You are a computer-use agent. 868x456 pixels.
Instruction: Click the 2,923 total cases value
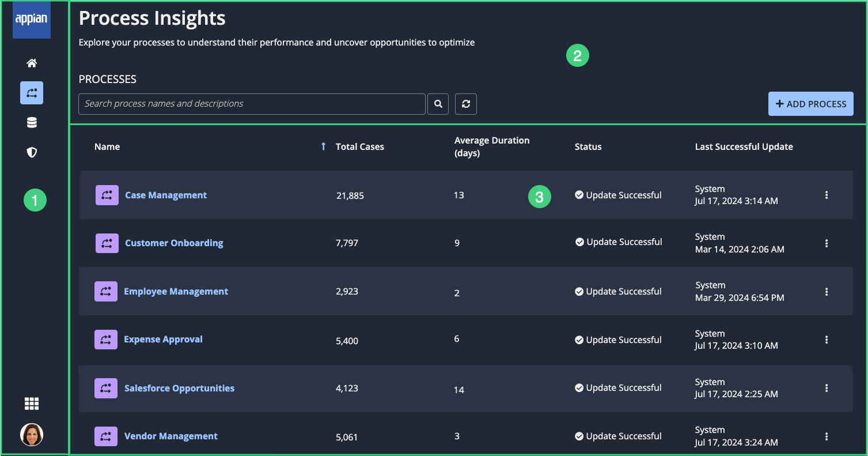click(347, 291)
